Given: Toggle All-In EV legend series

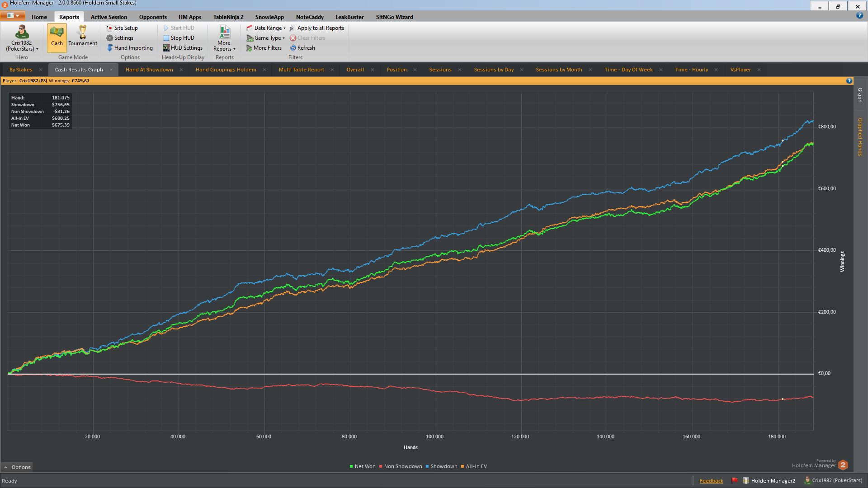Looking at the screenshot, I should [474, 466].
